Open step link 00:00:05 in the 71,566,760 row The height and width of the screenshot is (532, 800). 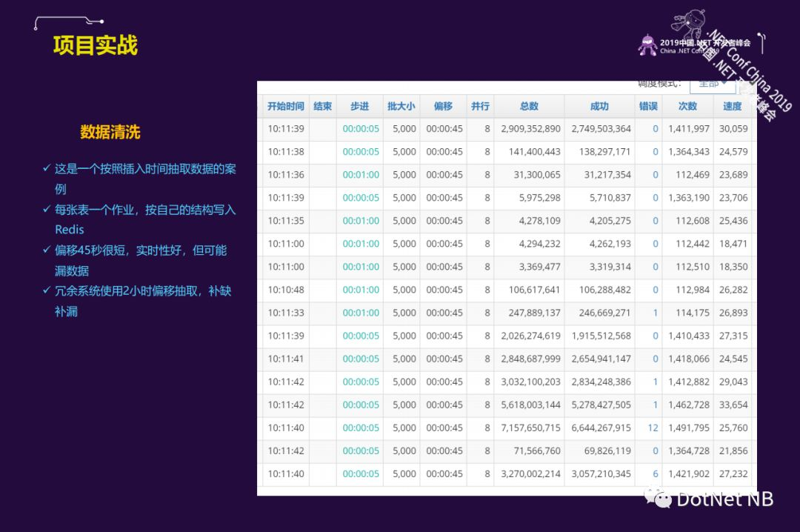[x=361, y=450]
